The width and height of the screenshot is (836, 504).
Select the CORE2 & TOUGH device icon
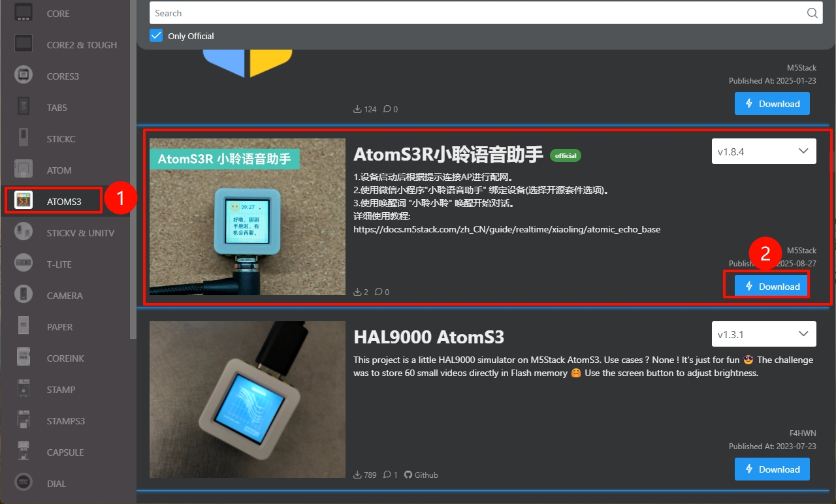point(24,44)
